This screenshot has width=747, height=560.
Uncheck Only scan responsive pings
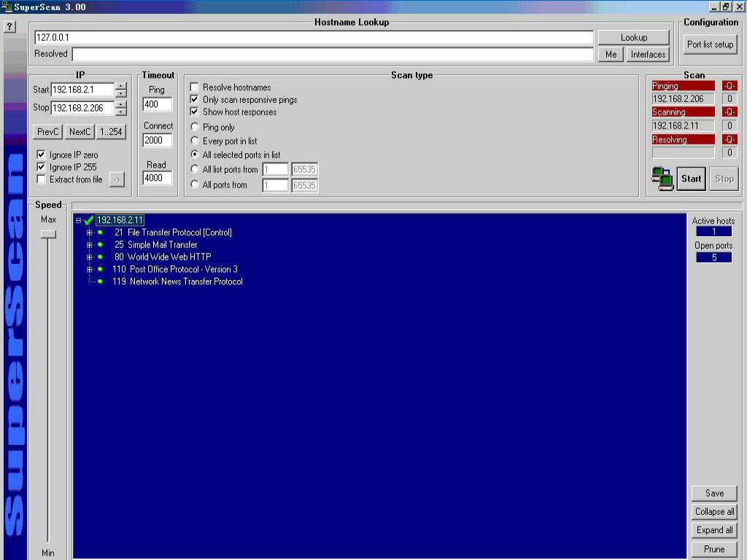click(x=194, y=99)
